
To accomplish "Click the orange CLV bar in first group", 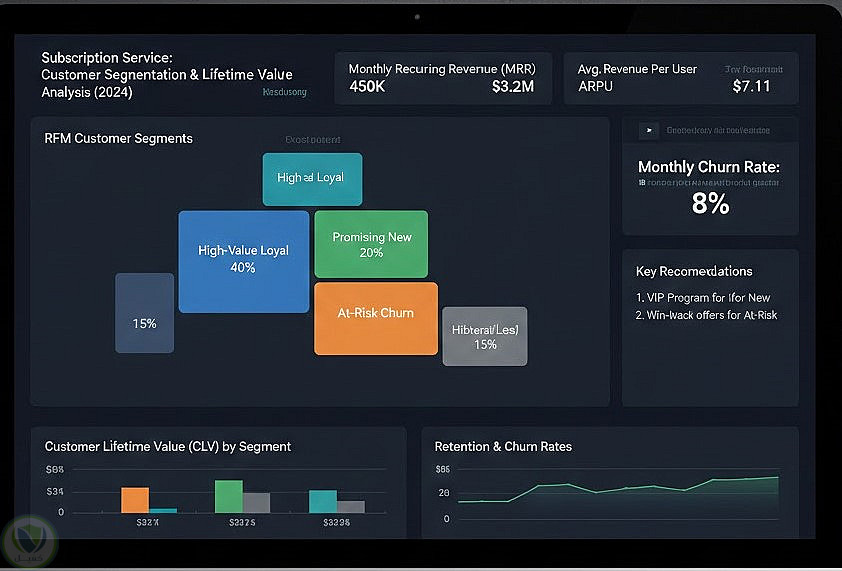I will 135,500.
